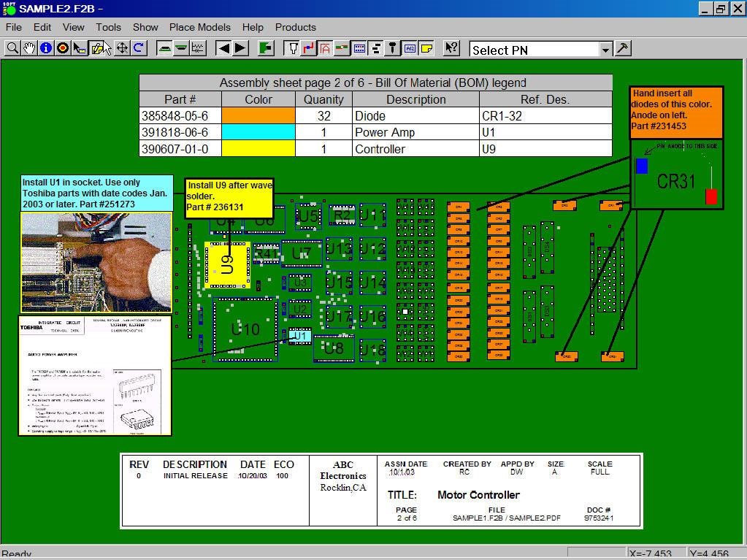
Task: Click the Power Amp description cell
Action: tap(415, 132)
